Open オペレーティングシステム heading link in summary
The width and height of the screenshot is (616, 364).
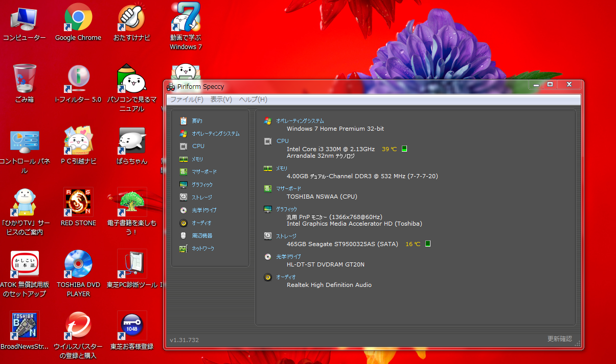point(300,121)
